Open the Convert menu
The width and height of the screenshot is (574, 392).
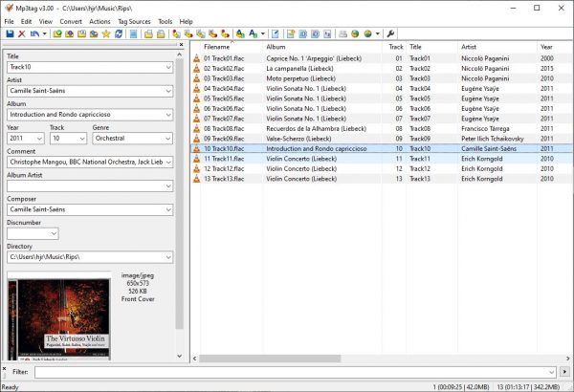[71, 22]
